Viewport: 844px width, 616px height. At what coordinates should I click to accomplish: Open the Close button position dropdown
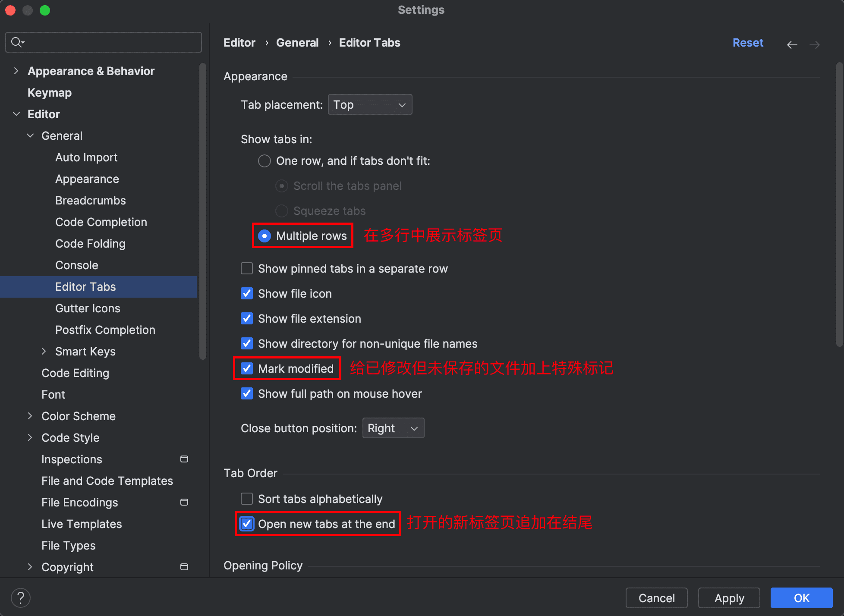[393, 428]
